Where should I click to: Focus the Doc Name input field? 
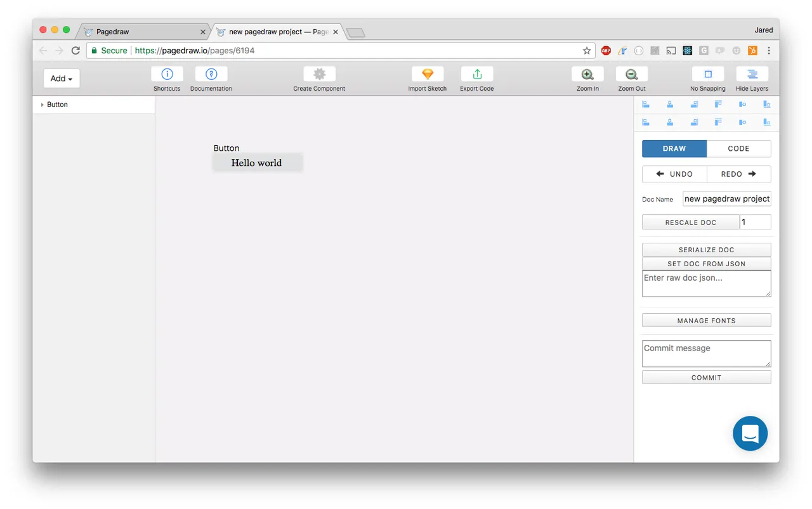click(727, 199)
